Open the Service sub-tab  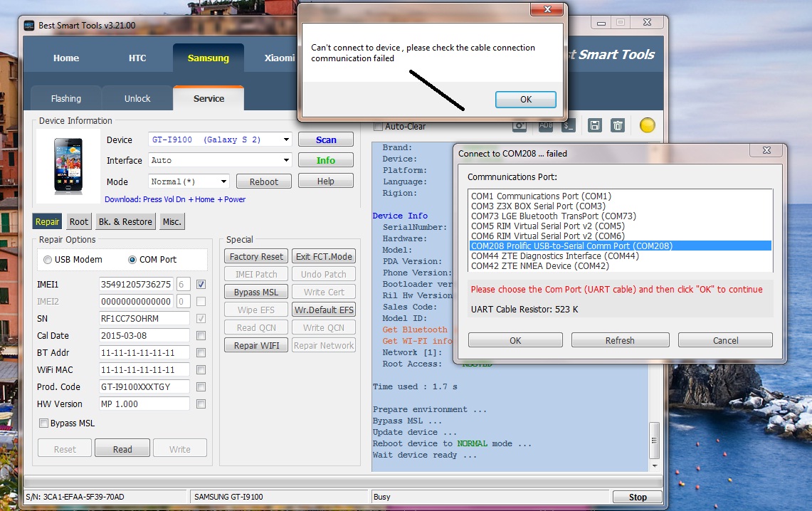coord(209,98)
